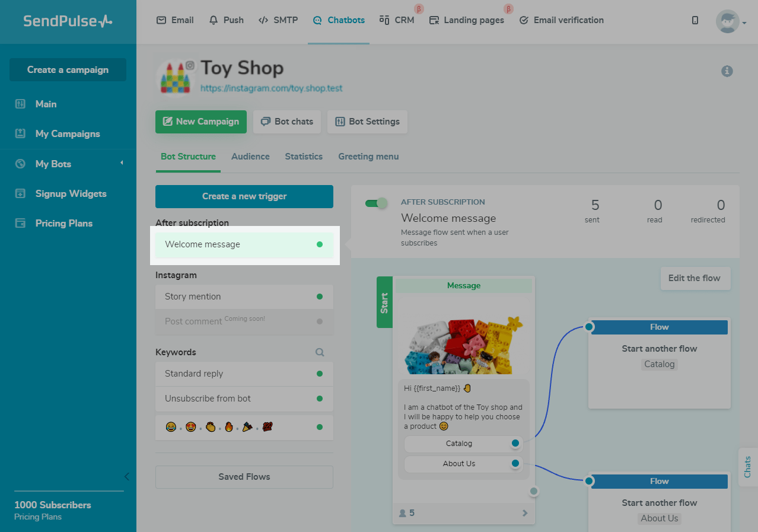
Task: Select the Standard reply trigger
Action: [244, 374]
